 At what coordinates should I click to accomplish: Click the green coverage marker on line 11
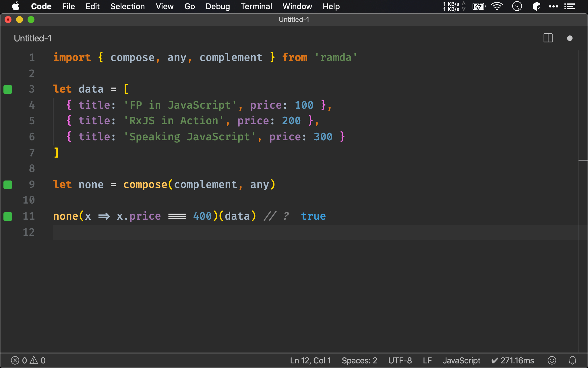8,216
